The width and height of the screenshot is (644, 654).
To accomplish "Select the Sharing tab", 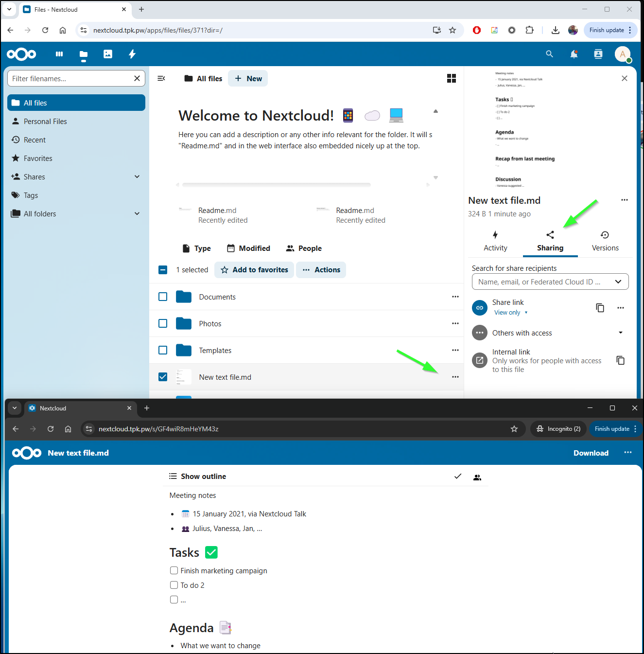I will click(x=550, y=242).
